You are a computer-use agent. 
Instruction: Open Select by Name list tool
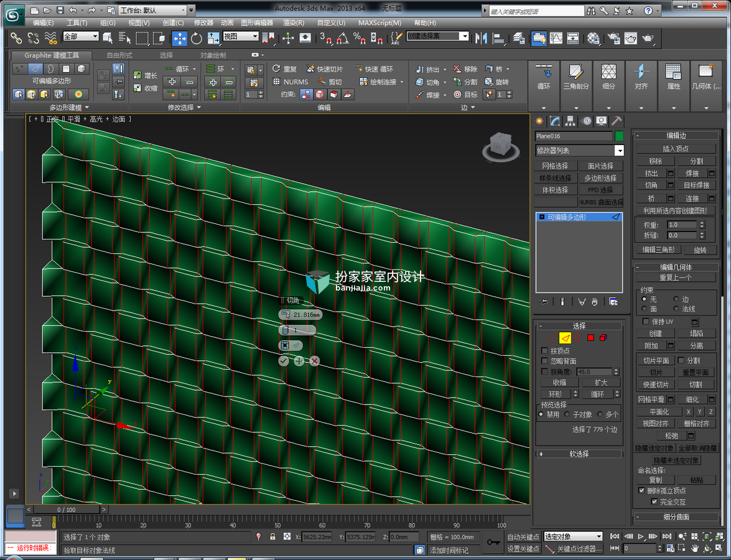(124, 38)
